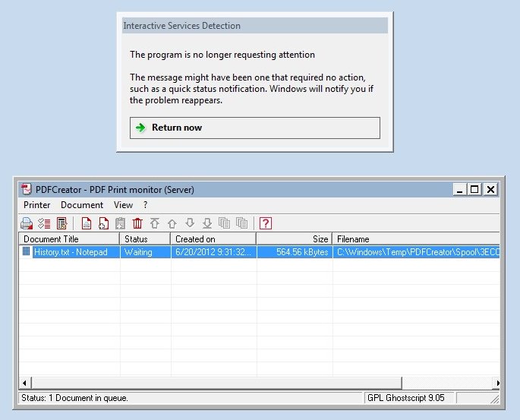Select the History.txt - Notepad row title
Viewport: 520px width, 420px height.
(71, 252)
